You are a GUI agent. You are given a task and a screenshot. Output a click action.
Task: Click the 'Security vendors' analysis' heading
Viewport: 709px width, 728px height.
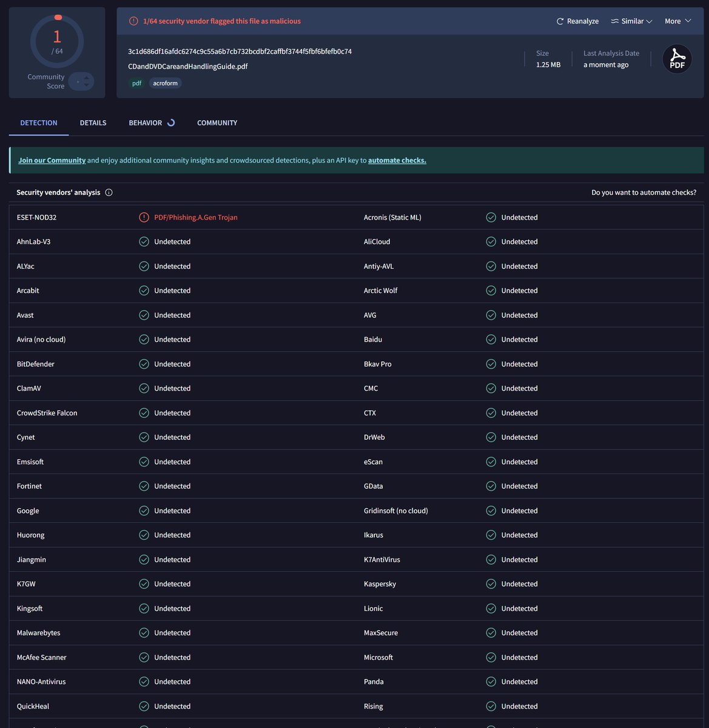[x=58, y=192]
